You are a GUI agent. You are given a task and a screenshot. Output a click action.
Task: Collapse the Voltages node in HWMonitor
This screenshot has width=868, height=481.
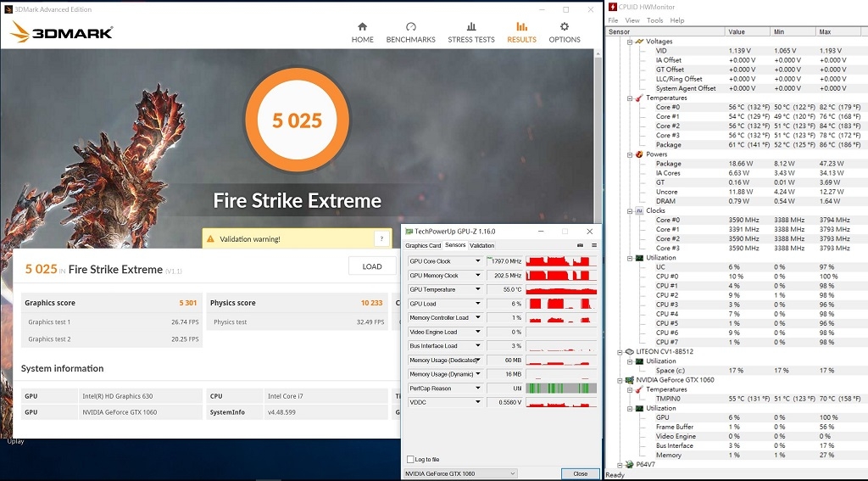pyautogui.click(x=630, y=42)
